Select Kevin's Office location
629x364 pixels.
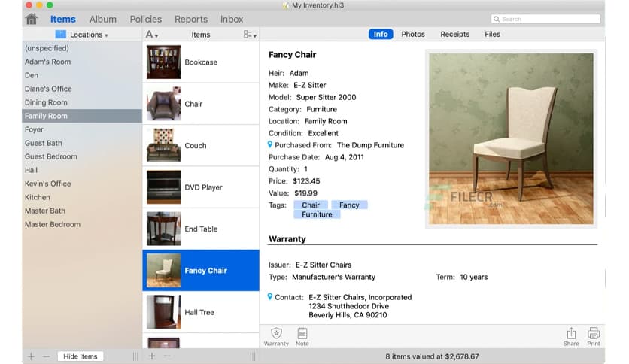pyautogui.click(x=82, y=184)
